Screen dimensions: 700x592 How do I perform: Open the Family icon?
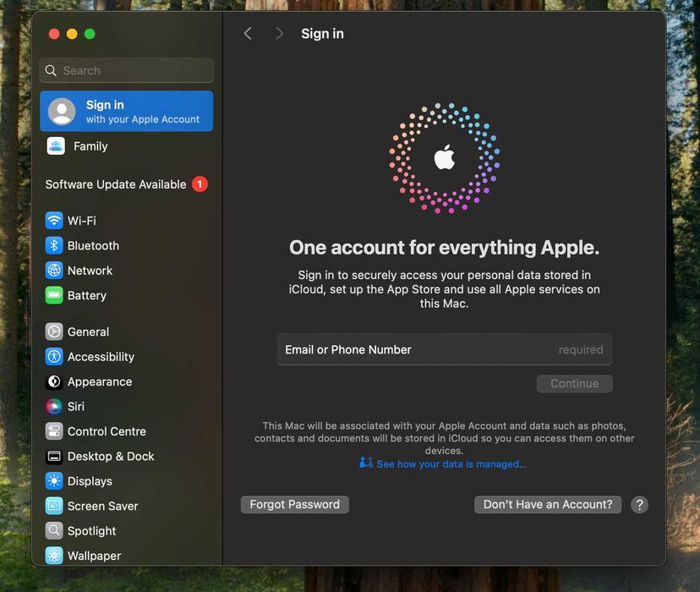(56, 146)
